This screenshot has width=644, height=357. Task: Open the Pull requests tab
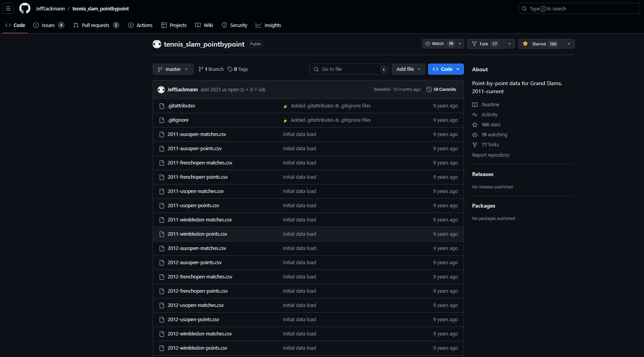(96, 25)
